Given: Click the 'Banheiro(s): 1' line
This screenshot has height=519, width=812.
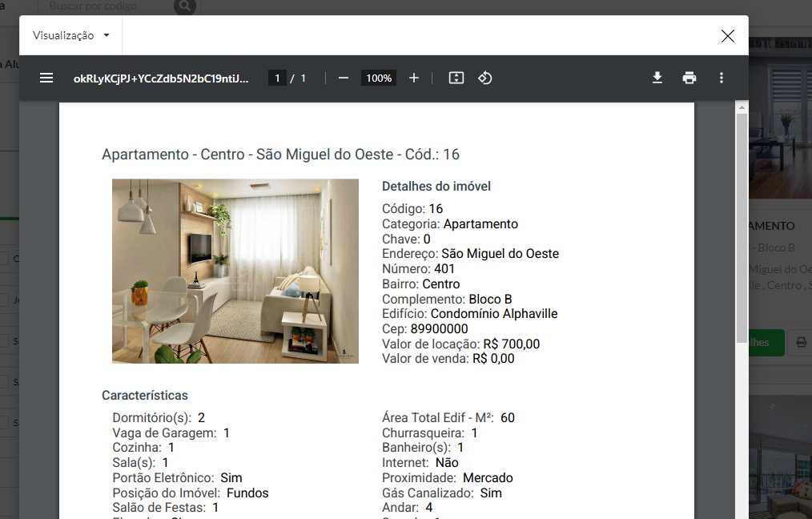Looking at the screenshot, I should 423,448.
